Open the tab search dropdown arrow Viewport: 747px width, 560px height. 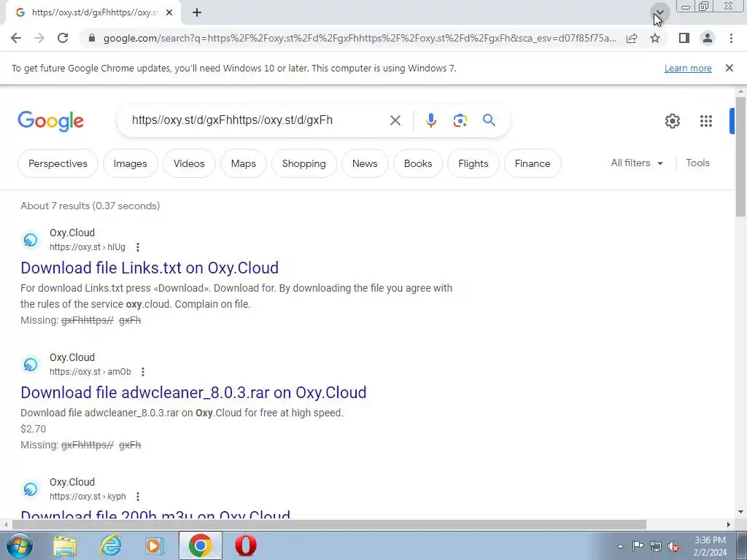click(x=659, y=12)
